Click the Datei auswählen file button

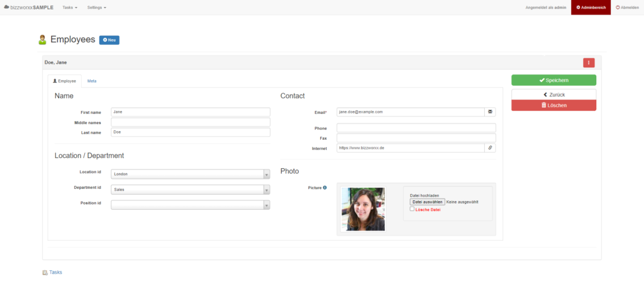point(427,202)
